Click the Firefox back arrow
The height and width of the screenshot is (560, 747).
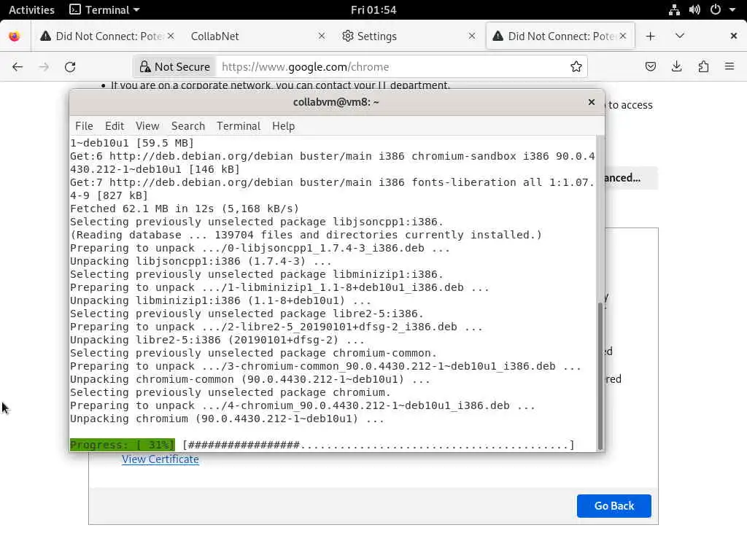(x=18, y=67)
